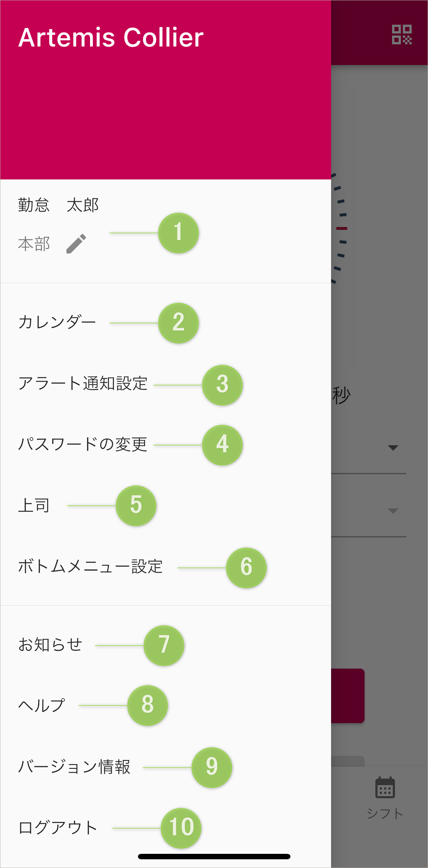Image resolution: width=428 pixels, height=868 pixels.
Task: Click the pencil edit icon beside 本部
Action: [x=76, y=244]
